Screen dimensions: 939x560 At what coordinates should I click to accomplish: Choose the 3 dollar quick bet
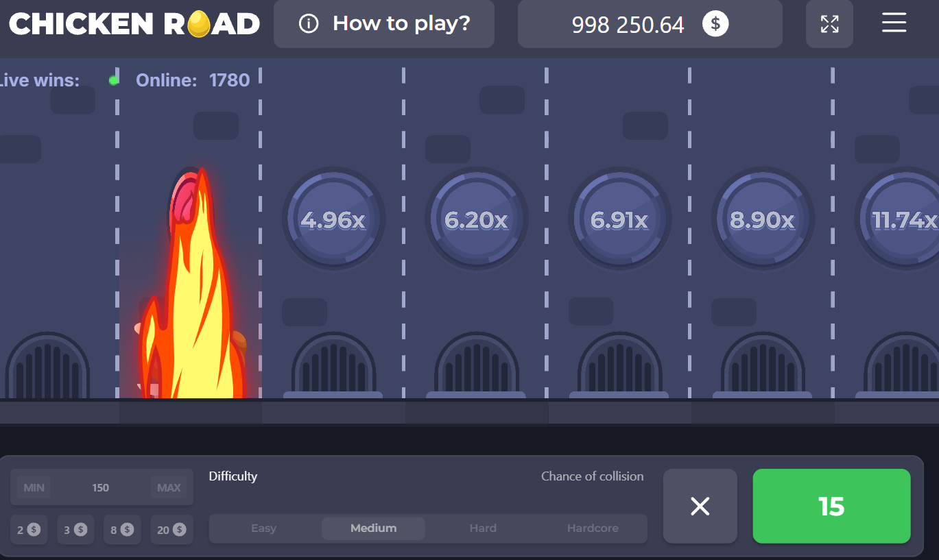pos(75,529)
